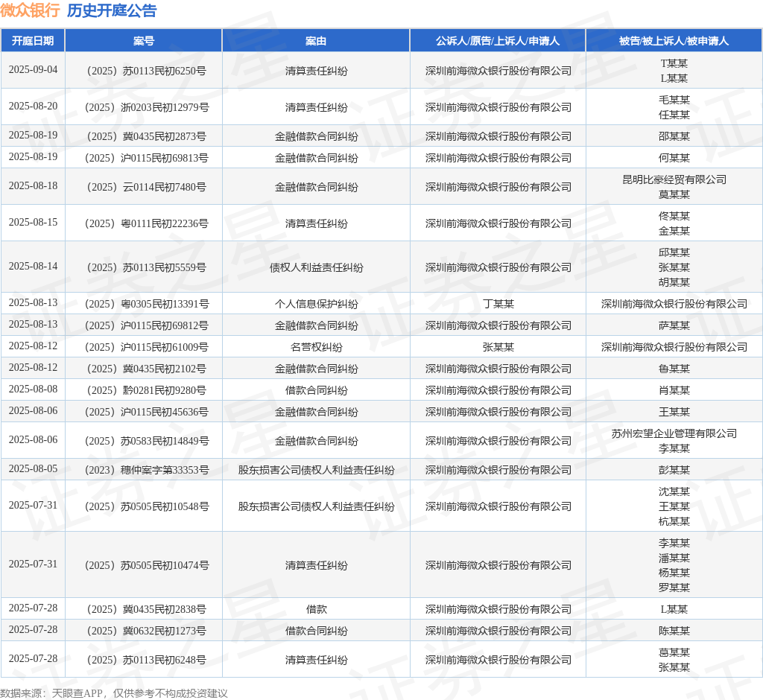Click case number (2025)苏0583民初14849号
Image resolution: width=763 pixels, height=700 pixels.
(x=147, y=441)
